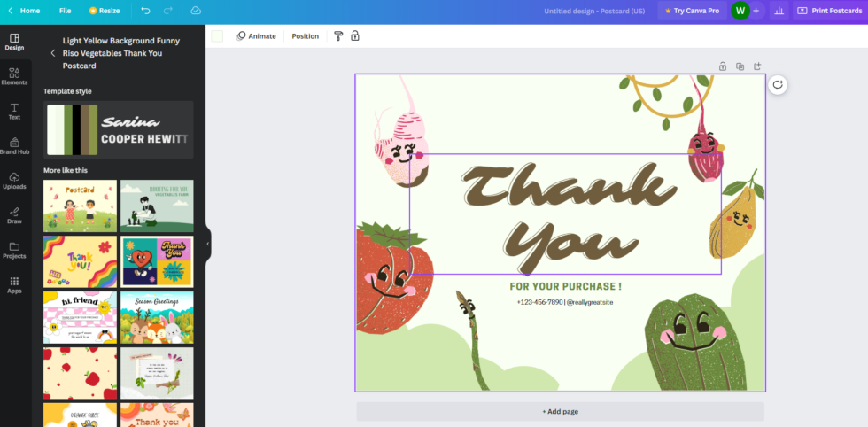
Task: Open the Uploads panel
Action: point(14,181)
